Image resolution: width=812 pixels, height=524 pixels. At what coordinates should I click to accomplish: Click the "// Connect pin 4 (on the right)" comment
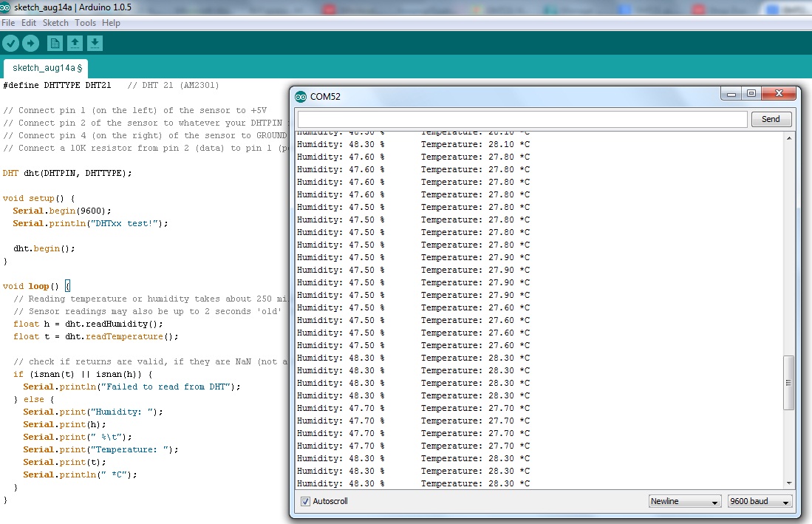(x=145, y=136)
